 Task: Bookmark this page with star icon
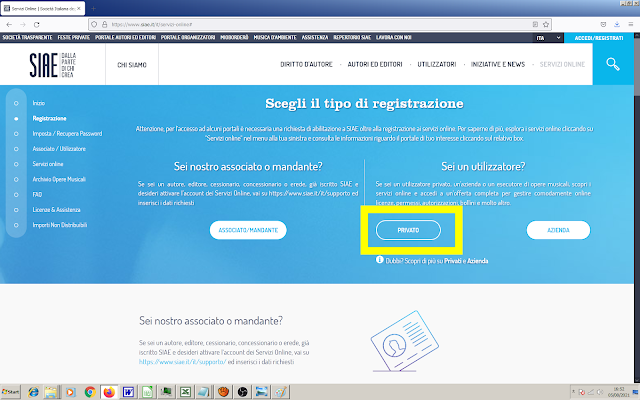546,24
